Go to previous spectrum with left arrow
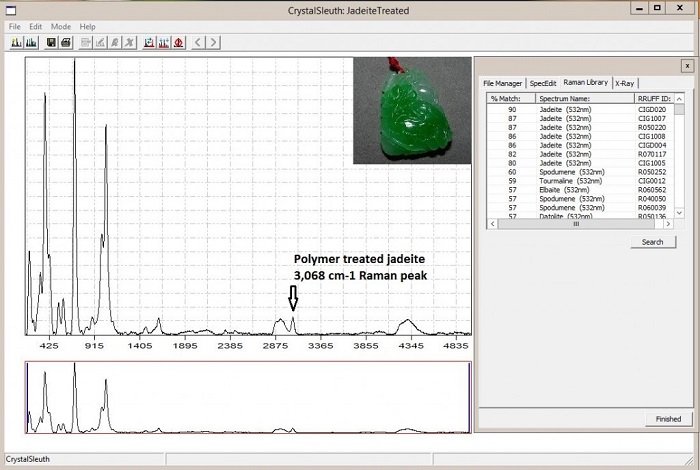Screen dimensions: 700x470 pos(198,43)
